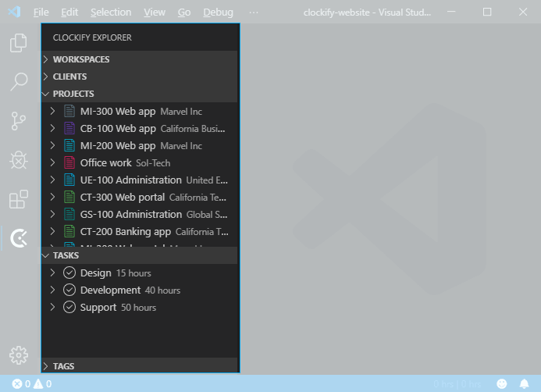The image size is (541, 392).
Task: Click the warnings count in status bar
Action: [43, 383]
